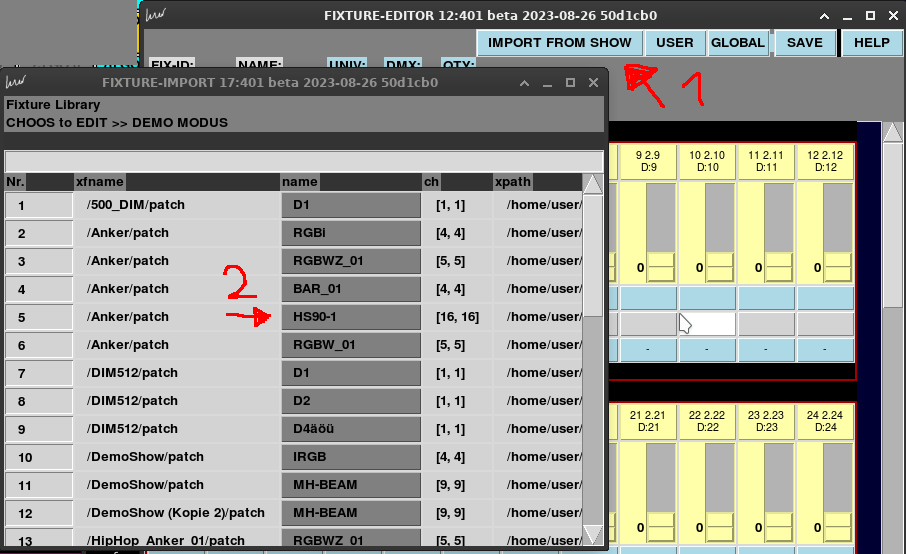Open HELP in the fixture editor
This screenshot has width=906, height=554.
(x=871, y=43)
